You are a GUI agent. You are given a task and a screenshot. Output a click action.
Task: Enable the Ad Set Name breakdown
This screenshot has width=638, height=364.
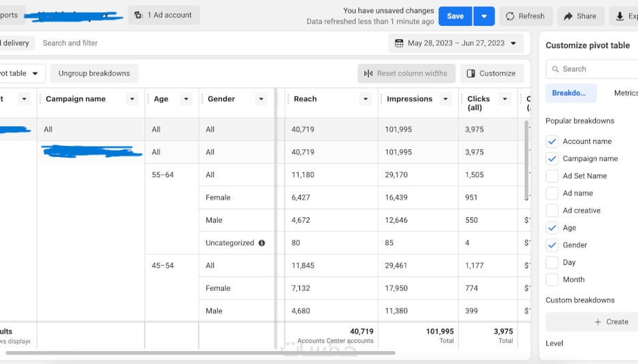[x=552, y=176]
